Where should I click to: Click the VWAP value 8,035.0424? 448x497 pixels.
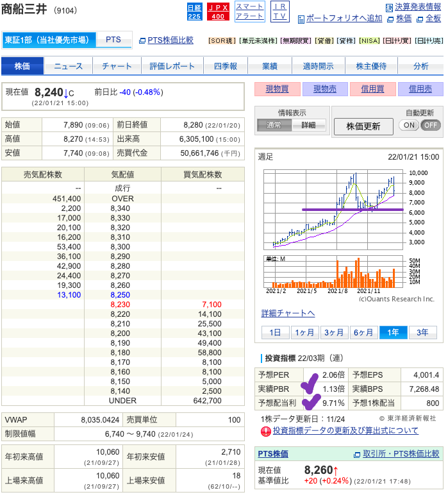[100, 420]
